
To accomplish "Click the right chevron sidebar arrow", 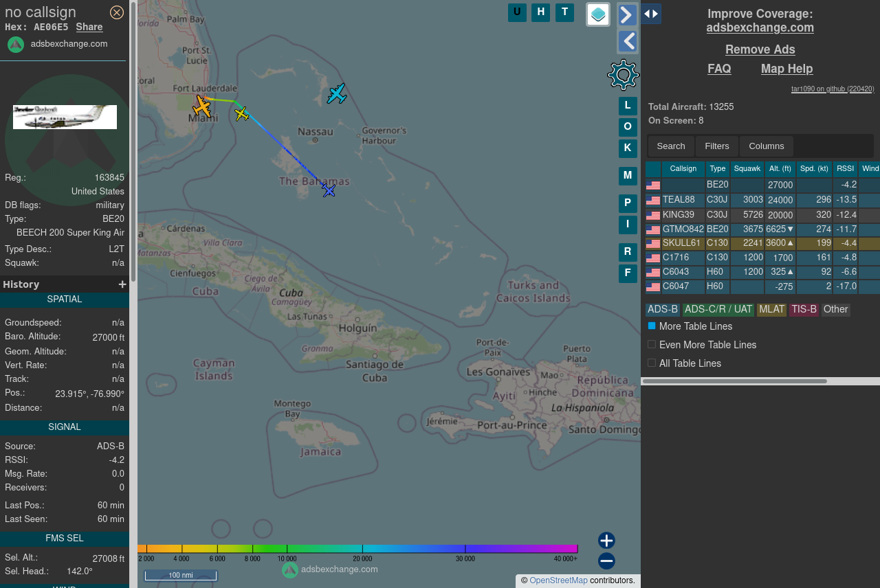I will click(628, 14).
